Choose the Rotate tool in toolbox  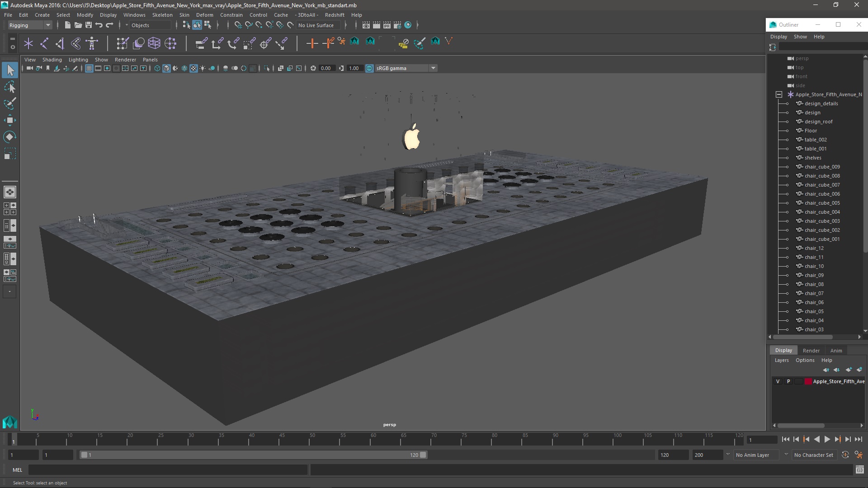[x=10, y=137]
